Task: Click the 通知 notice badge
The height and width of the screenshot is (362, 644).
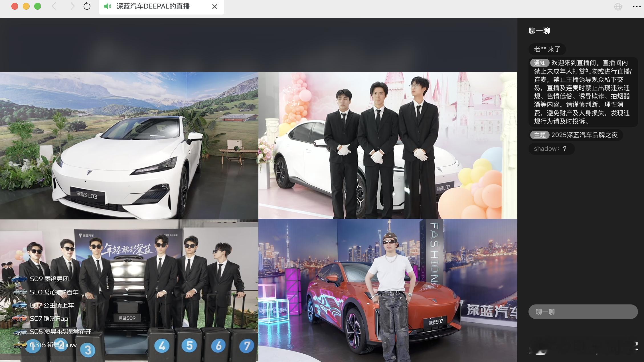Action: pos(540,63)
